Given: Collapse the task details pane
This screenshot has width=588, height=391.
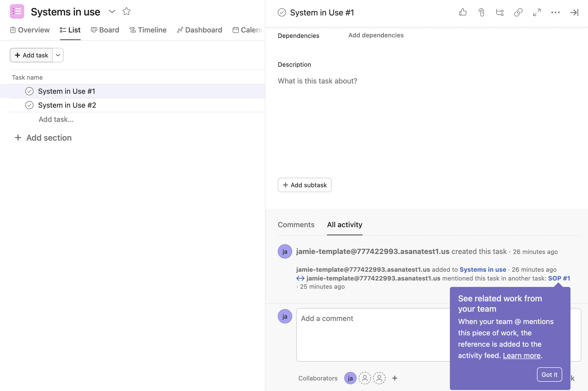Looking at the screenshot, I should pos(574,12).
